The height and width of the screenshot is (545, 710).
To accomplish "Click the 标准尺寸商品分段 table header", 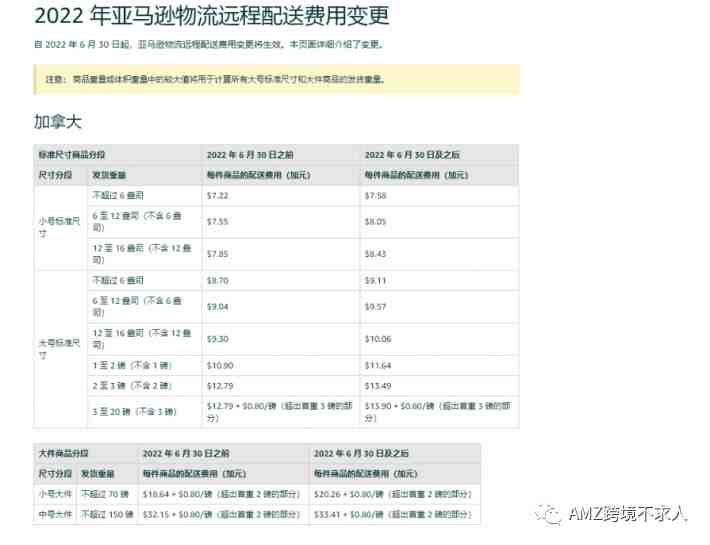I will coord(72,155).
